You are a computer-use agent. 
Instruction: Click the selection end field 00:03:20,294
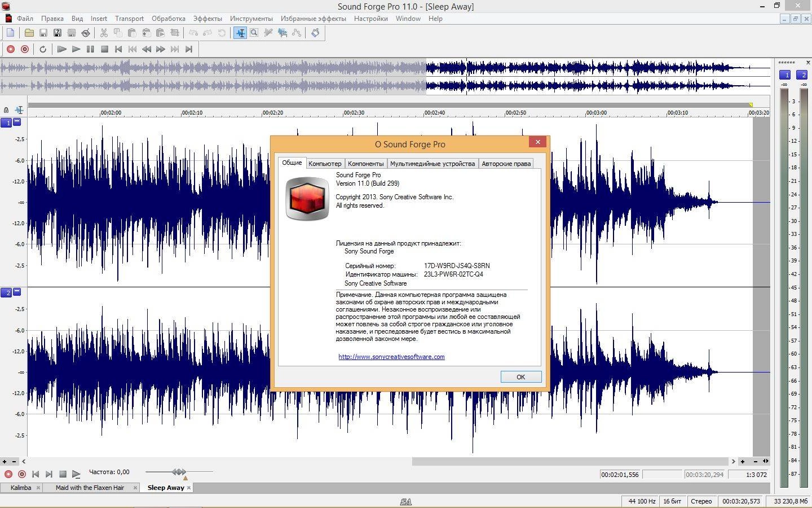[704, 475]
